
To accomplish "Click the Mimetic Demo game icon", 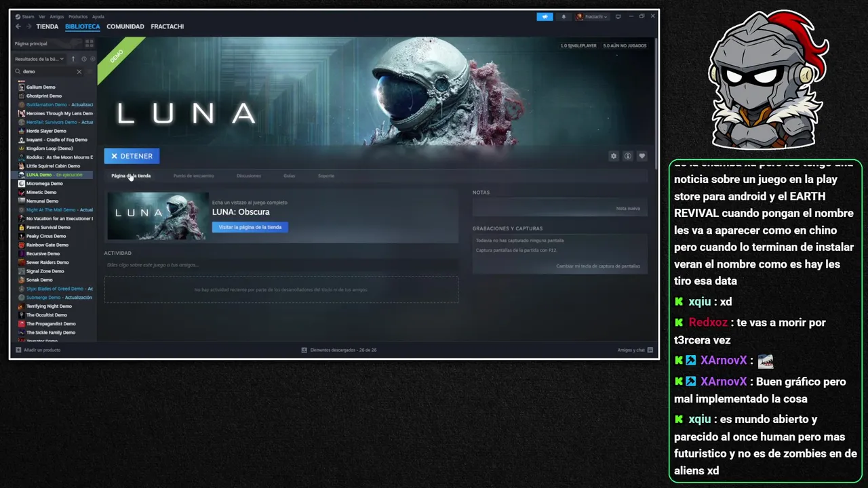I will (22, 192).
